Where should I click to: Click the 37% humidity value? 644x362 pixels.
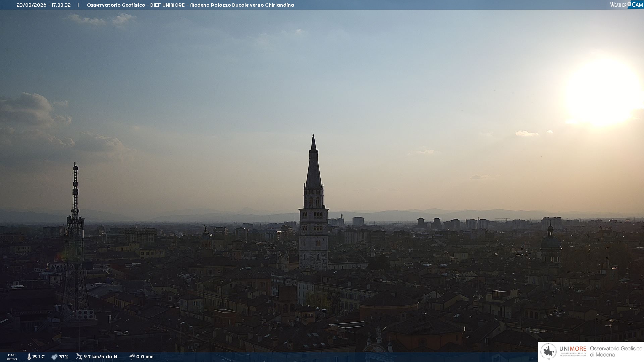click(64, 357)
